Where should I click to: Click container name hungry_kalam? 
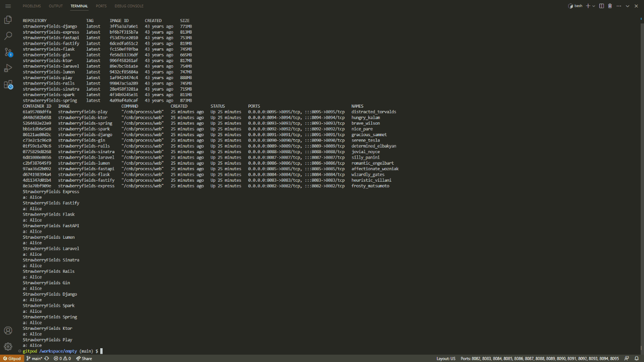(x=366, y=117)
